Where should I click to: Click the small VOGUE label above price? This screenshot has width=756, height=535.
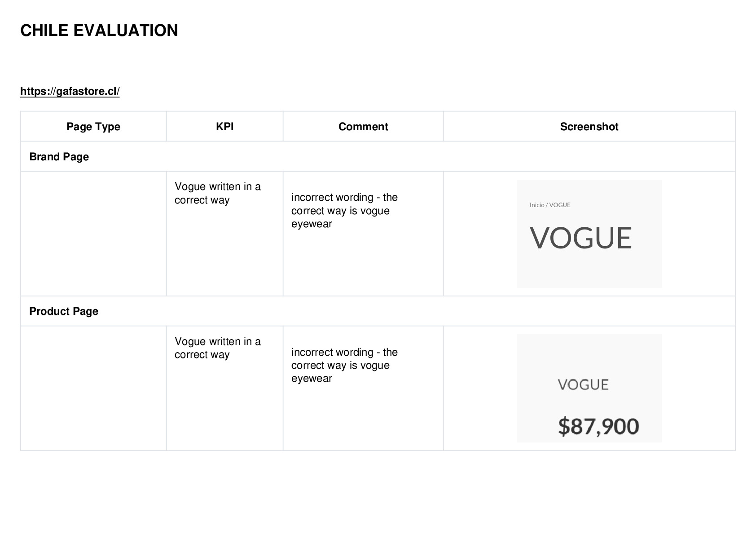tap(583, 385)
